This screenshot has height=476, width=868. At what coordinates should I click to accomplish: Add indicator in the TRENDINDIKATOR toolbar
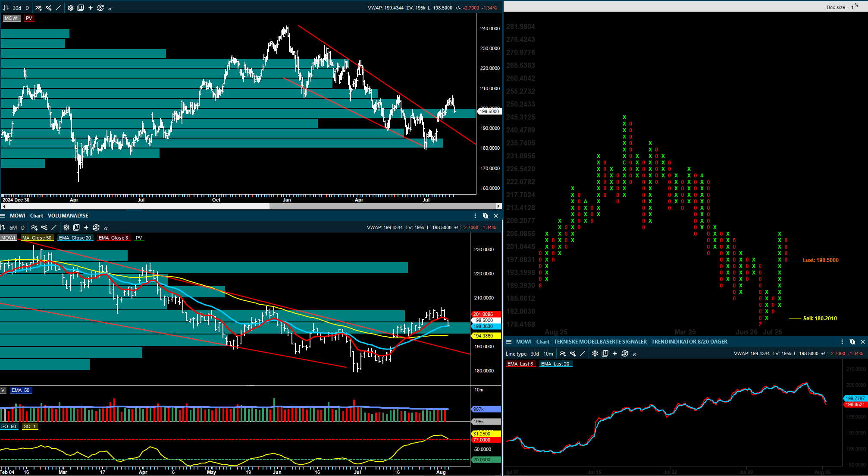(563, 353)
